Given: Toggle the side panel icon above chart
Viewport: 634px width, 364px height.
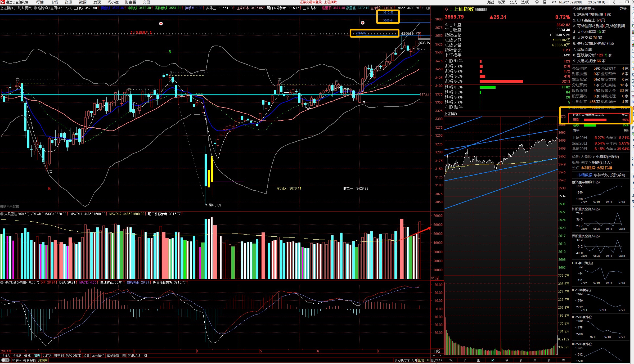Looking at the screenshot, I should [x=428, y=8].
